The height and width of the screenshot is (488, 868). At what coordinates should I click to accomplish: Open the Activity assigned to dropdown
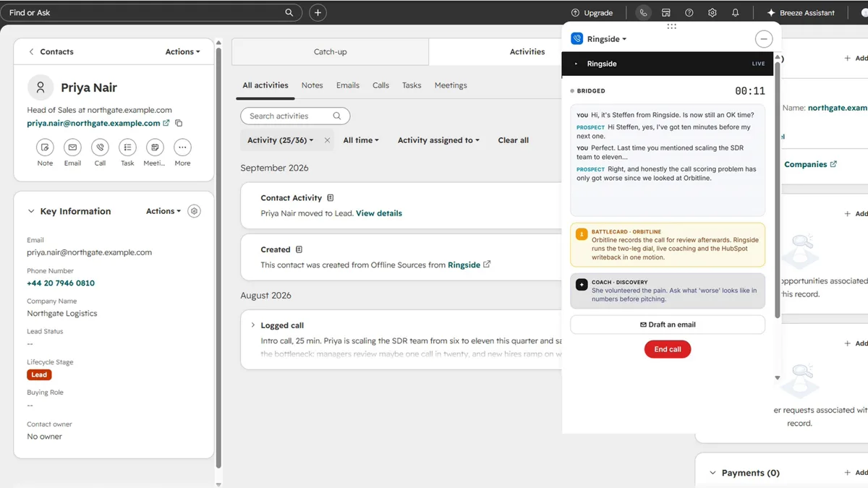[x=438, y=140]
